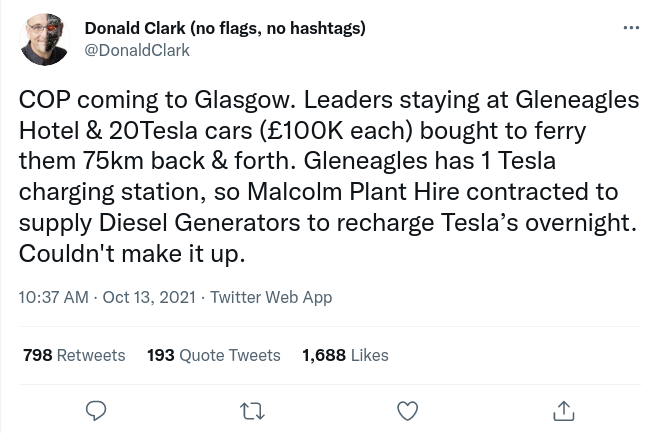Viewport: 652px width, 433px height.
Task: View the 798 Retweets list
Action: 90,355
